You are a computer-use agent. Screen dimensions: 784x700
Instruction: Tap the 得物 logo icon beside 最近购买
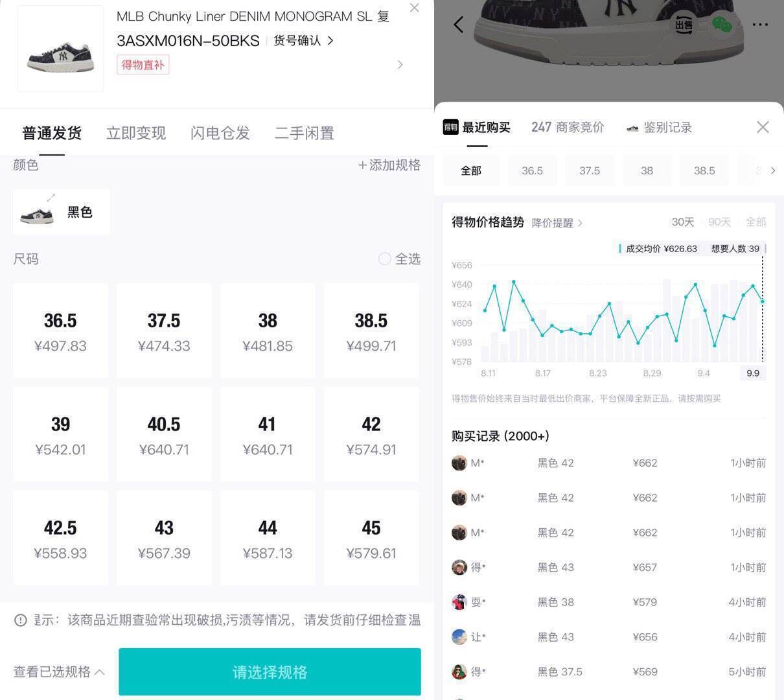(x=450, y=127)
